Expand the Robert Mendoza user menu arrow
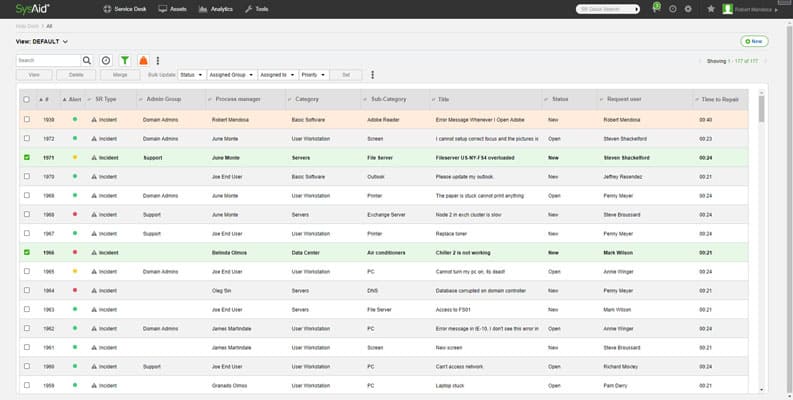 coord(776,10)
